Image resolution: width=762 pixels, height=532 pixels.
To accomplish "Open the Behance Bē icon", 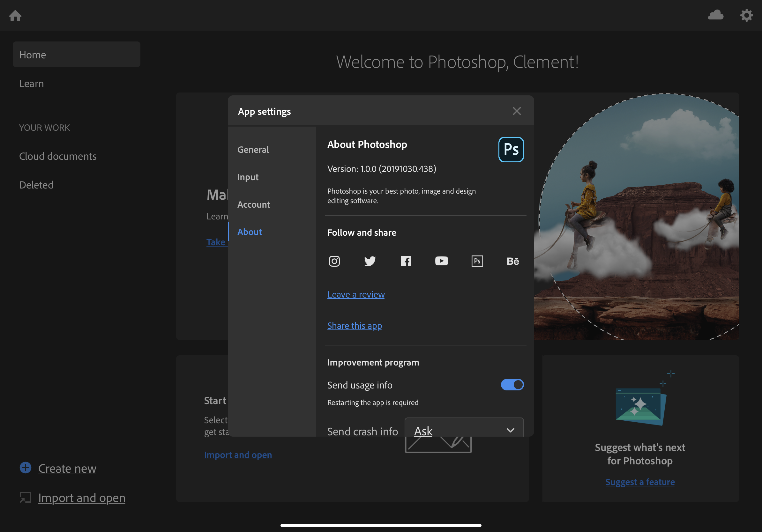I will coord(512,261).
